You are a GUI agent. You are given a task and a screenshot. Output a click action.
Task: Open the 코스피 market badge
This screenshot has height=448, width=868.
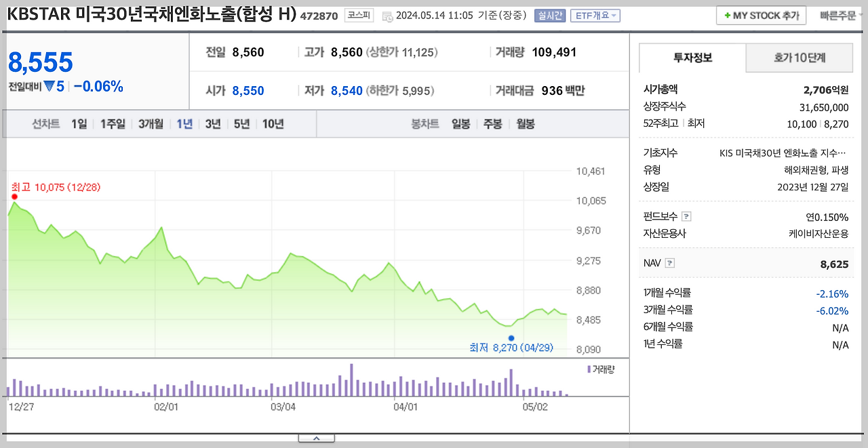(x=359, y=15)
